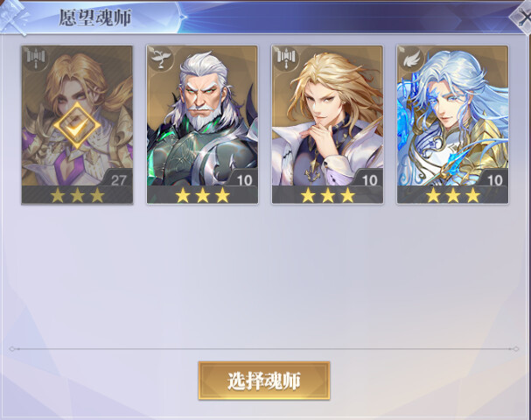Click the class icon on the chin-resting blond hero card
This screenshot has height=420, width=531.
(x=285, y=59)
